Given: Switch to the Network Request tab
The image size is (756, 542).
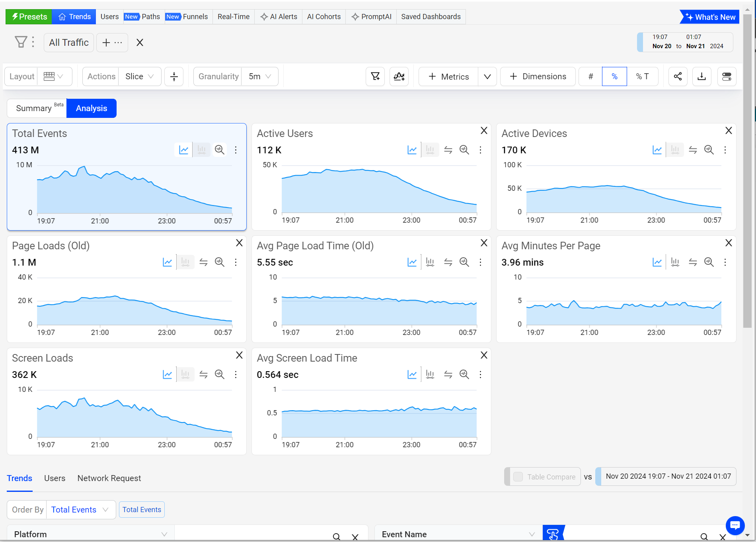Looking at the screenshot, I should (x=109, y=478).
